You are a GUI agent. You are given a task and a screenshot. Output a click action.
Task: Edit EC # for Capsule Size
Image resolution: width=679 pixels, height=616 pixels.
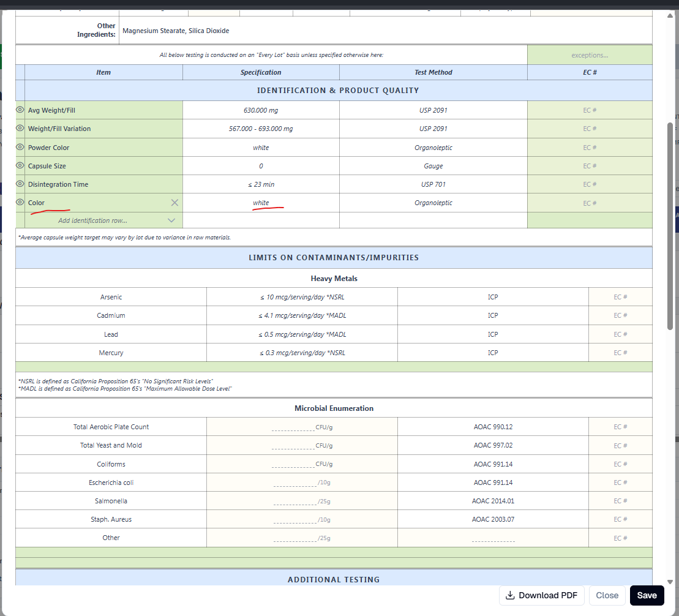coord(590,166)
